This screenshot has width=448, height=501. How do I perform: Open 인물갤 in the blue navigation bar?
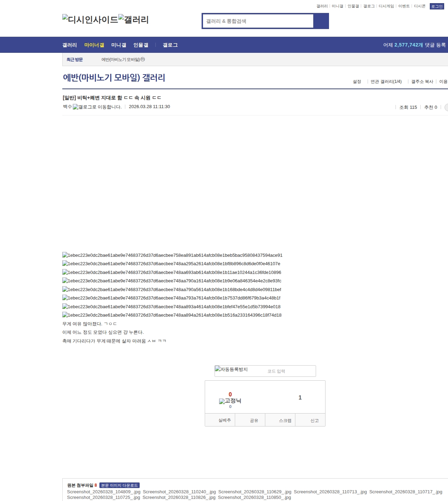141,45
